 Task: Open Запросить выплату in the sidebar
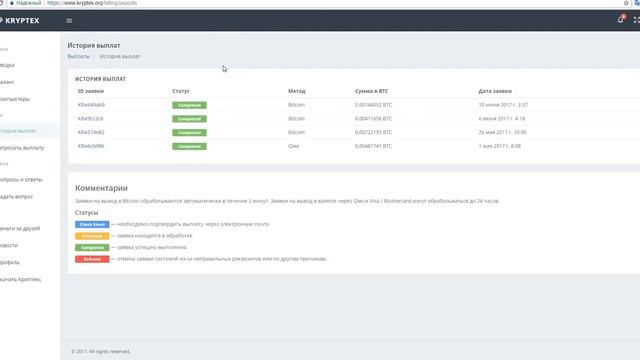click(x=22, y=148)
